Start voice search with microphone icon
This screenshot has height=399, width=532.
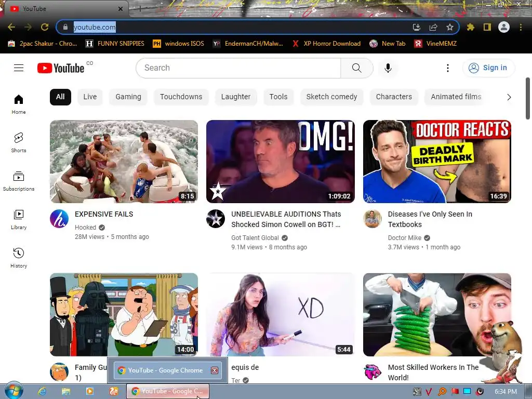pos(388,68)
